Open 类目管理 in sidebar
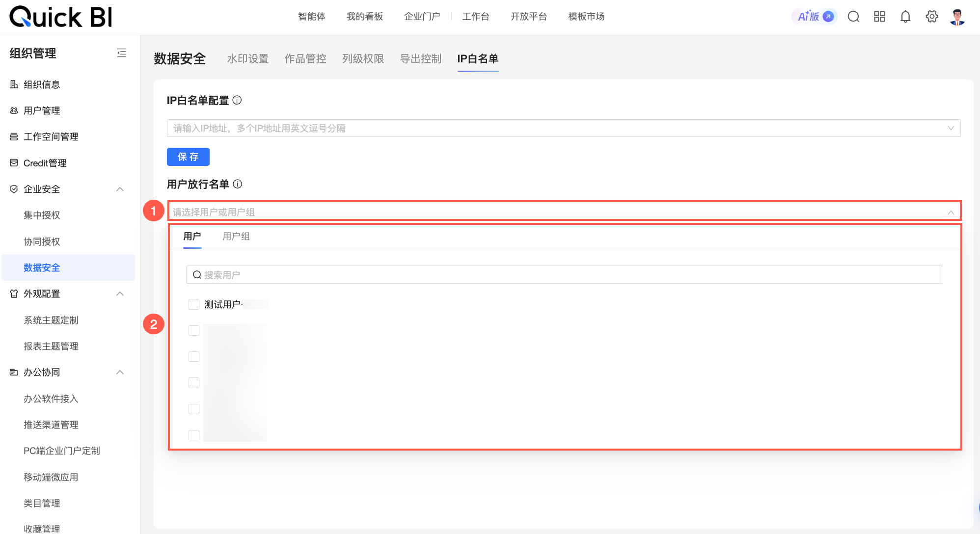980x534 pixels. [x=42, y=503]
